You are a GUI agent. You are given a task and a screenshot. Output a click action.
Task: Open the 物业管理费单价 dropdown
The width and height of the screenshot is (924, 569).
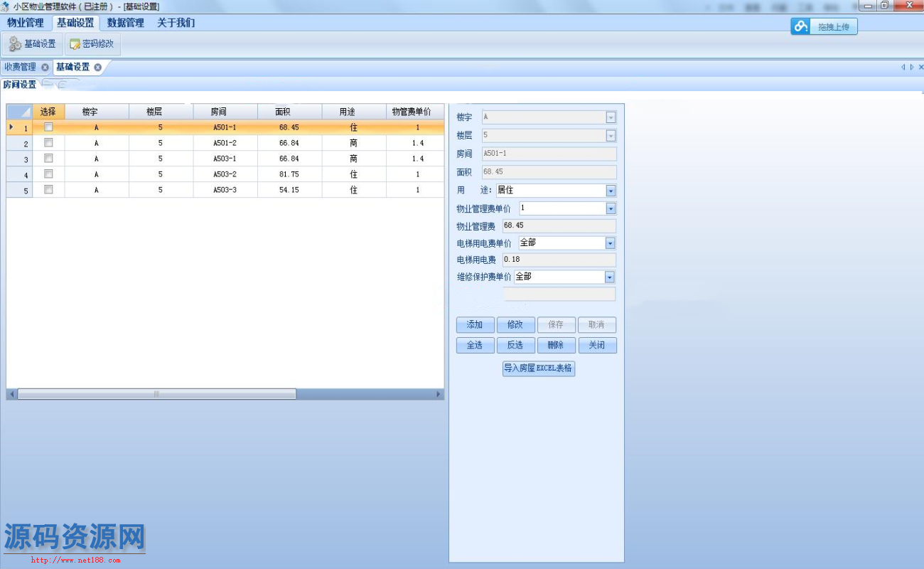(x=611, y=208)
